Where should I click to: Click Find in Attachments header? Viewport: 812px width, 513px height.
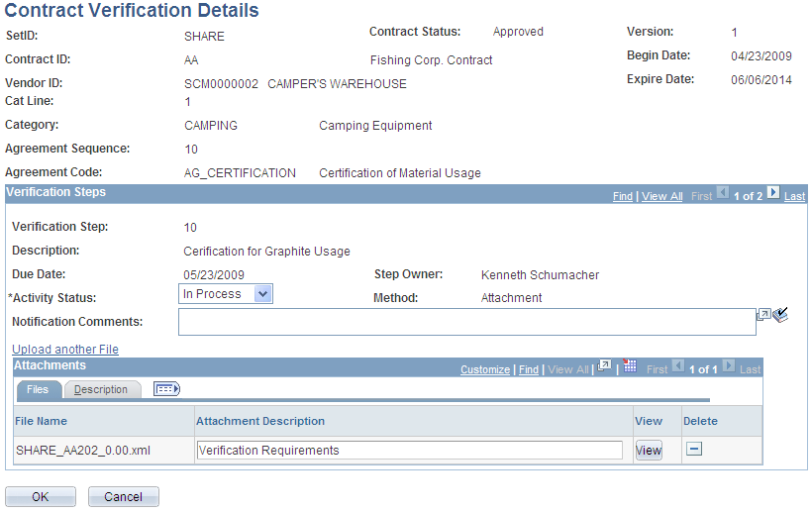(x=529, y=369)
